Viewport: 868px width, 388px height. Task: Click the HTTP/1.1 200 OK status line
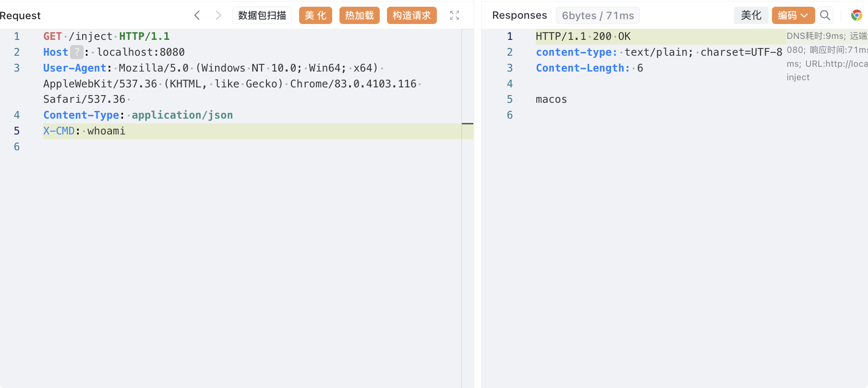pyautogui.click(x=583, y=36)
